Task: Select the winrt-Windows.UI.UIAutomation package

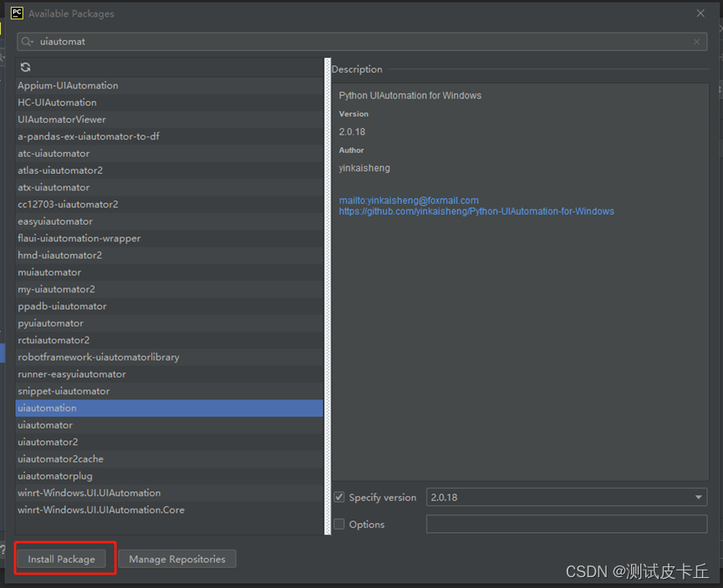Action: click(x=169, y=493)
